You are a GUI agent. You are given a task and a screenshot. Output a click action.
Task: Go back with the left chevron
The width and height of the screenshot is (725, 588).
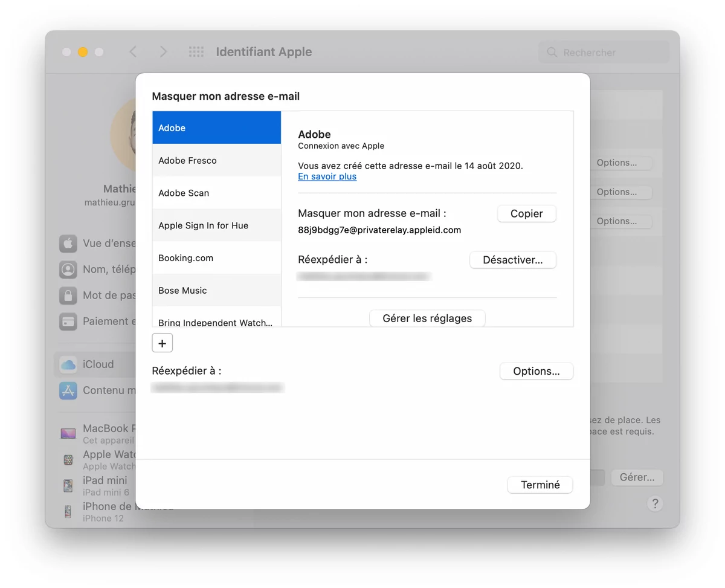[134, 52]
